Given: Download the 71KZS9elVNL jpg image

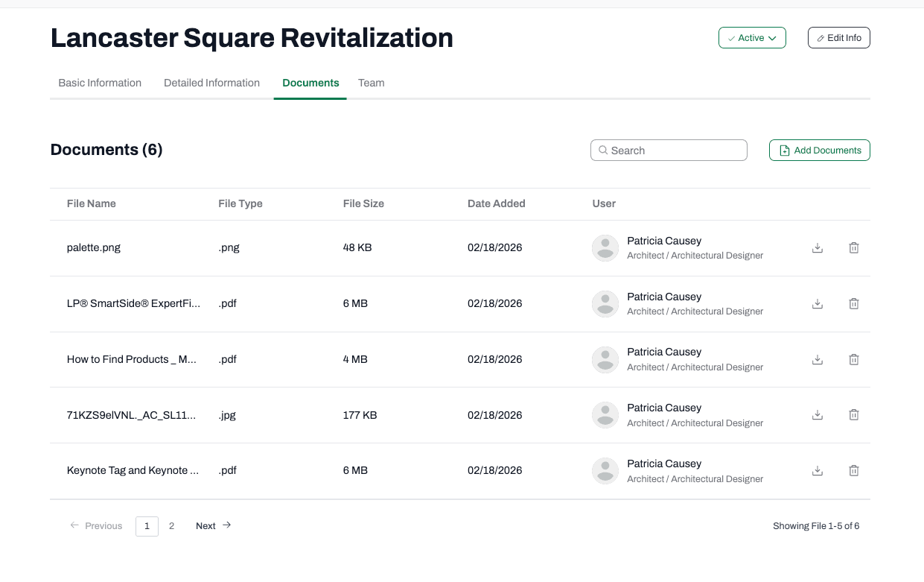Looking at the screenshot, I should [x=817, y=415].
